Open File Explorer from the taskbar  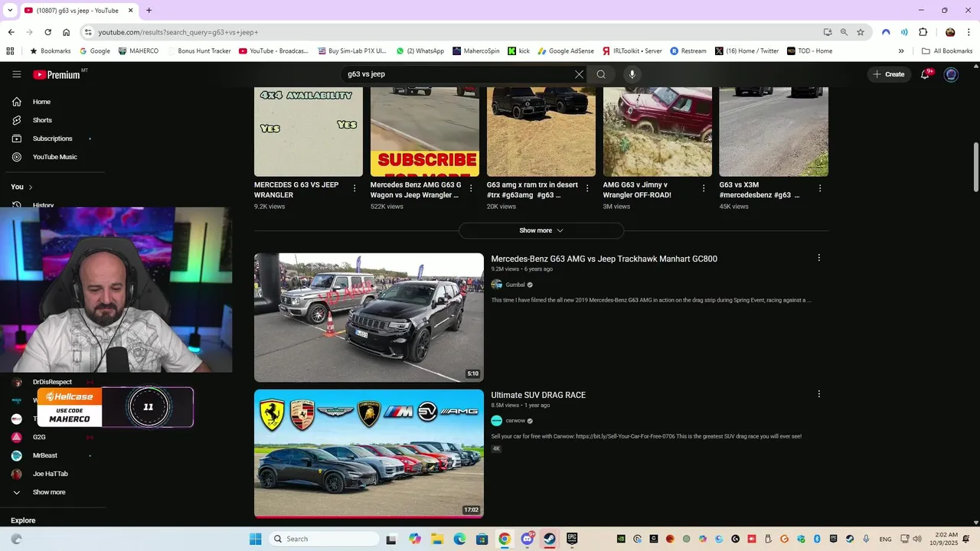tap(437, 539)
